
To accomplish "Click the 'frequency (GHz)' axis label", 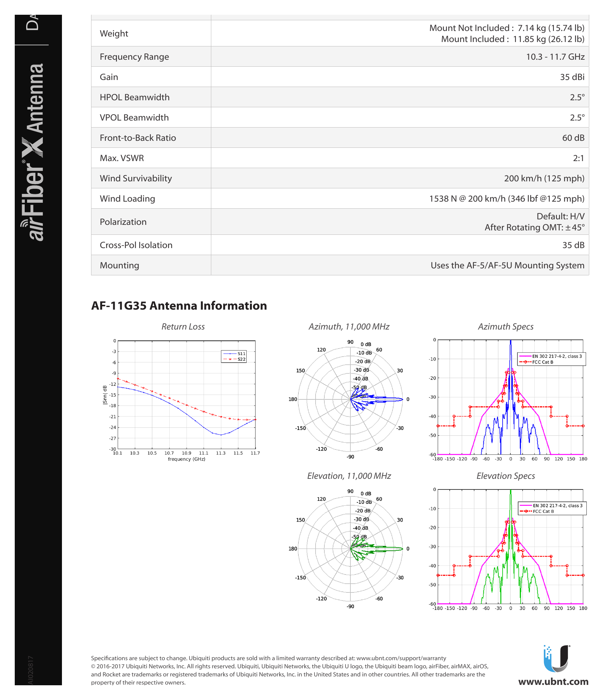I will [187, 459].
